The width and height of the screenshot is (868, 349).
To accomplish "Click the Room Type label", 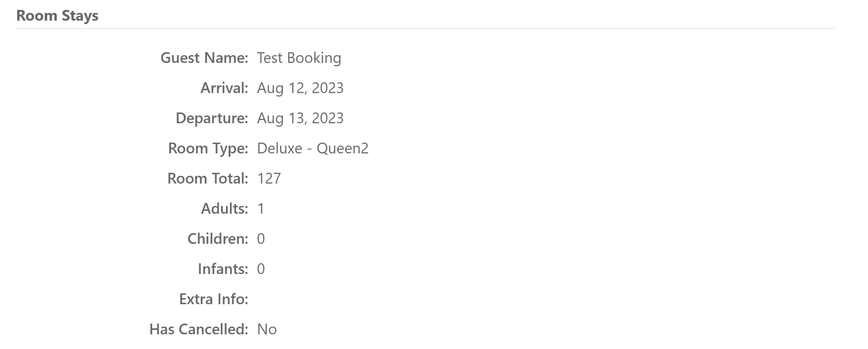I will [208, 149].
